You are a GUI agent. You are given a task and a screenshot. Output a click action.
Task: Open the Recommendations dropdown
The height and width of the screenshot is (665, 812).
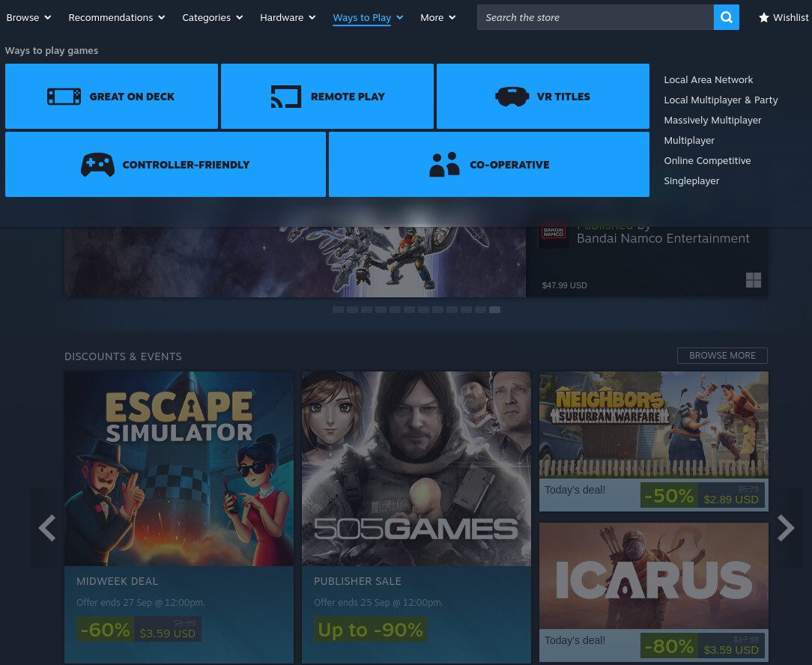(x=116, y=17)
